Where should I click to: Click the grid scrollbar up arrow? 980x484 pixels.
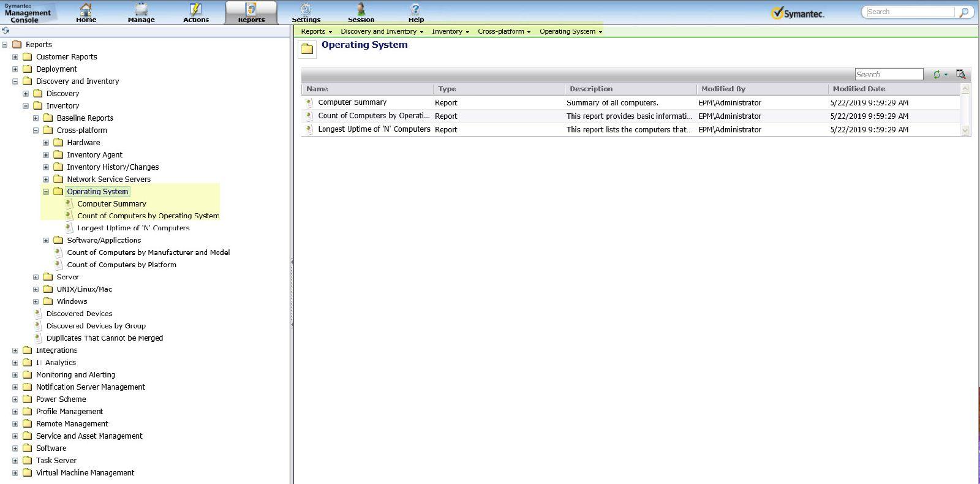(965, 89)
